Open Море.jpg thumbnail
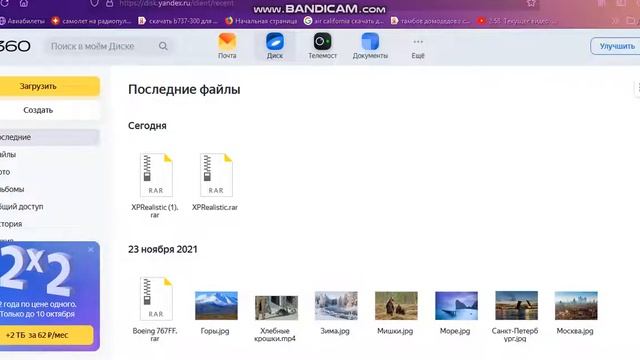This screenshot has height=360, width=640. point(456,305)
